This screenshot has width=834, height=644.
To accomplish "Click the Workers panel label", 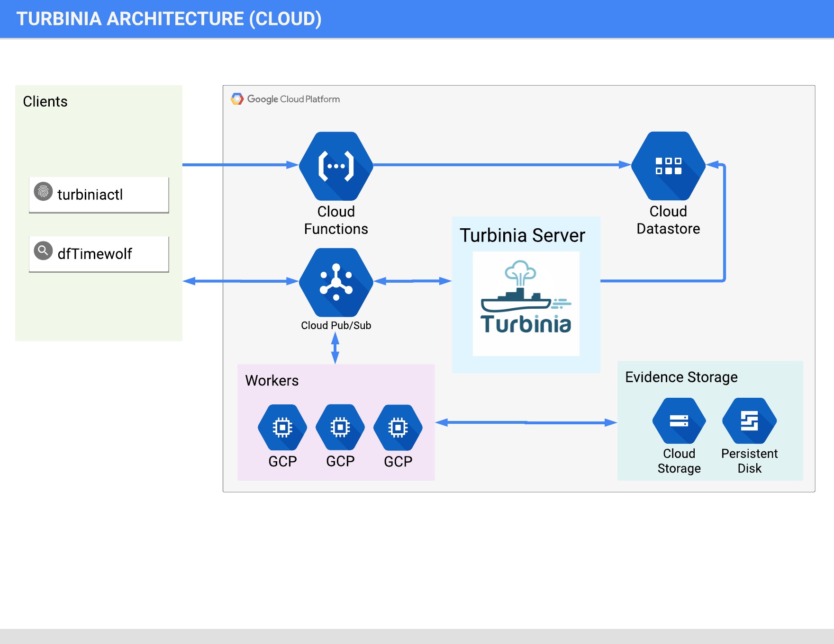I will coord(272,381).
